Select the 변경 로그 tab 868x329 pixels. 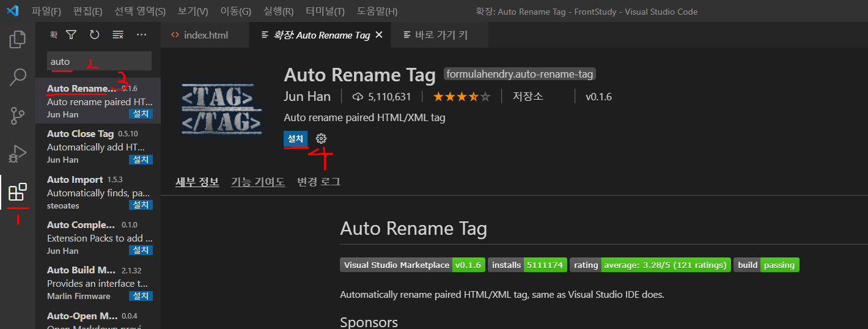click(x=318, y=182)
